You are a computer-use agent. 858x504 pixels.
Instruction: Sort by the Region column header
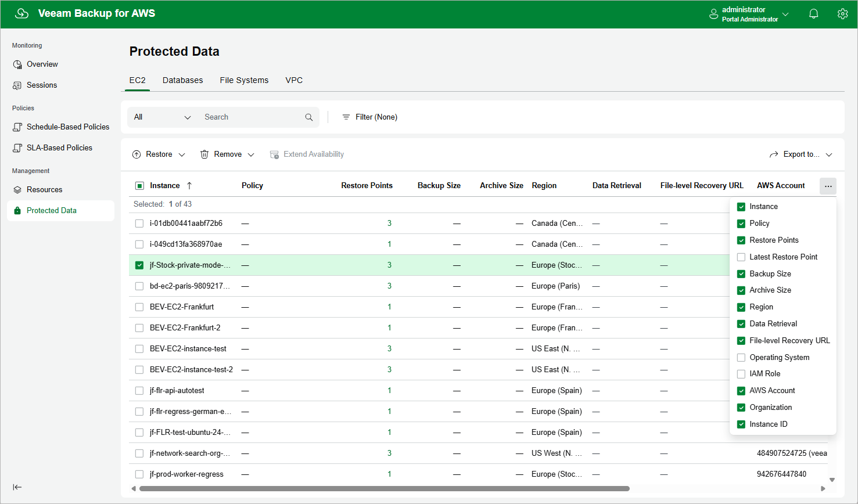click(544, 186)
